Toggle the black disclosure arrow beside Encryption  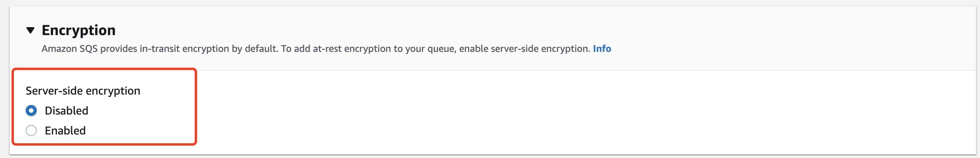point(30,30)
